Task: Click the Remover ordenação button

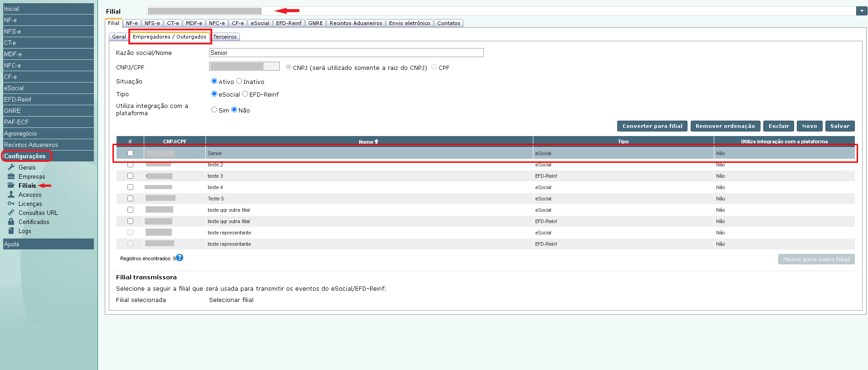Action: [725, 126]
